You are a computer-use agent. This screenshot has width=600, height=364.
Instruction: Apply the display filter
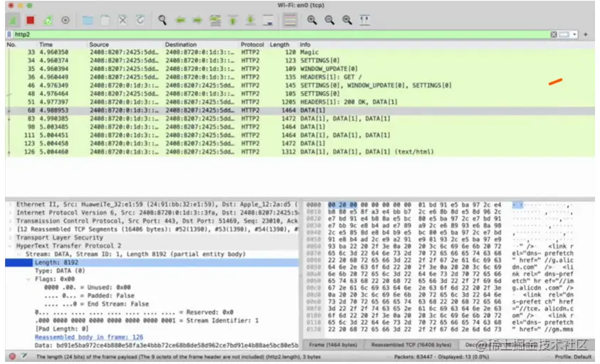pos(564,35)
